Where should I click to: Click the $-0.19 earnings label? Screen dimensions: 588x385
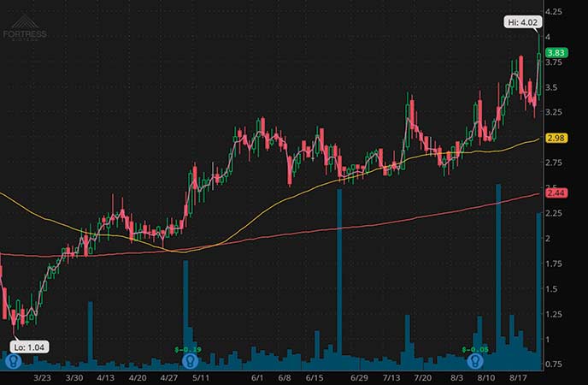[188, 349]
